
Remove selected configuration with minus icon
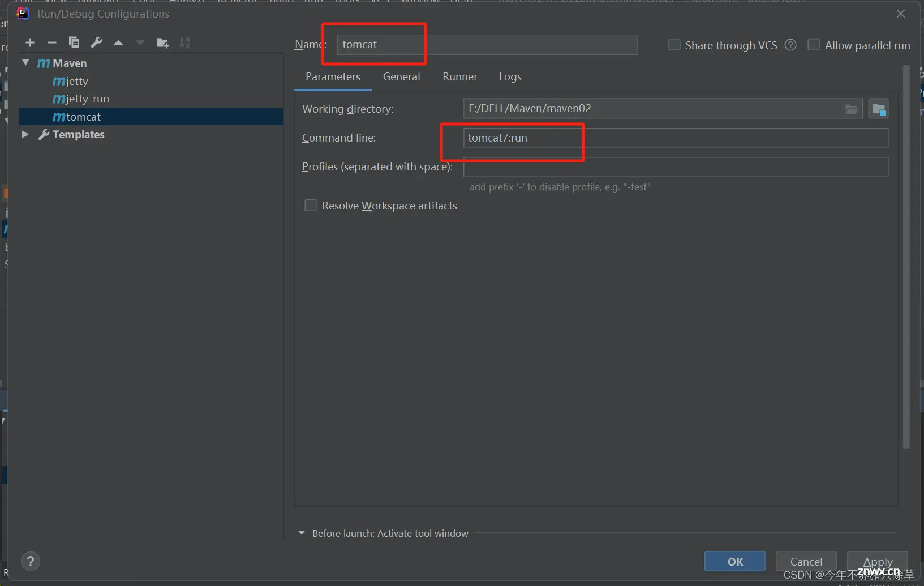click(x=52, y=42)
